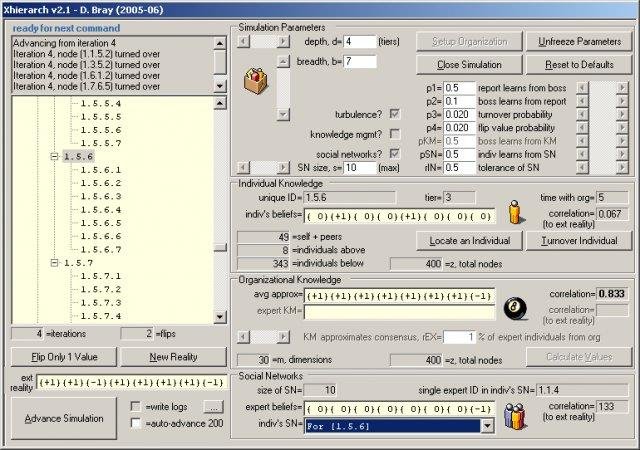Click the log list scroll up arrow
The image size is (640, 450).
[x=220, y=43]
